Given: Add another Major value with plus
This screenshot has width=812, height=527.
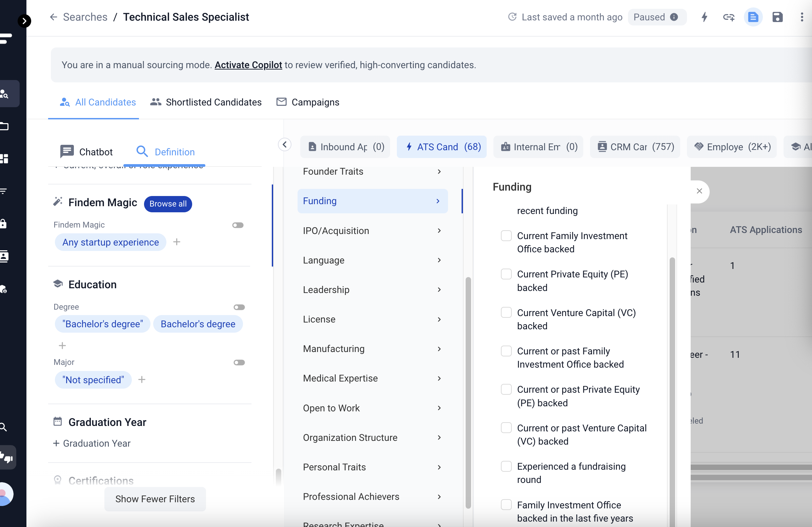Looking at the screenshot, I should (x=142, y=379).
